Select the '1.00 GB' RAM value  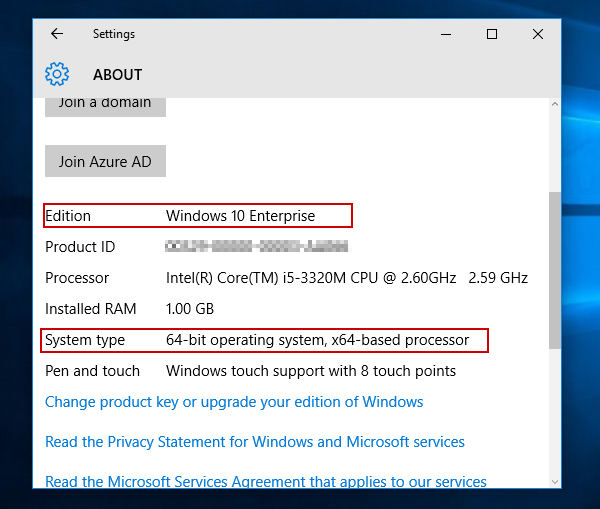(x=190, y=309)
